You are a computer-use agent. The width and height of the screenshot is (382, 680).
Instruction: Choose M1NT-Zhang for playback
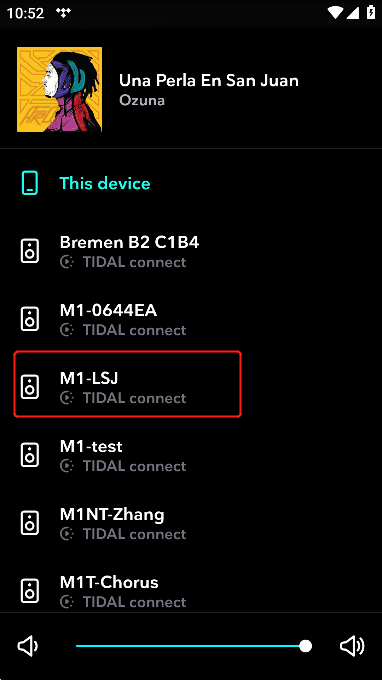point(191,523)
